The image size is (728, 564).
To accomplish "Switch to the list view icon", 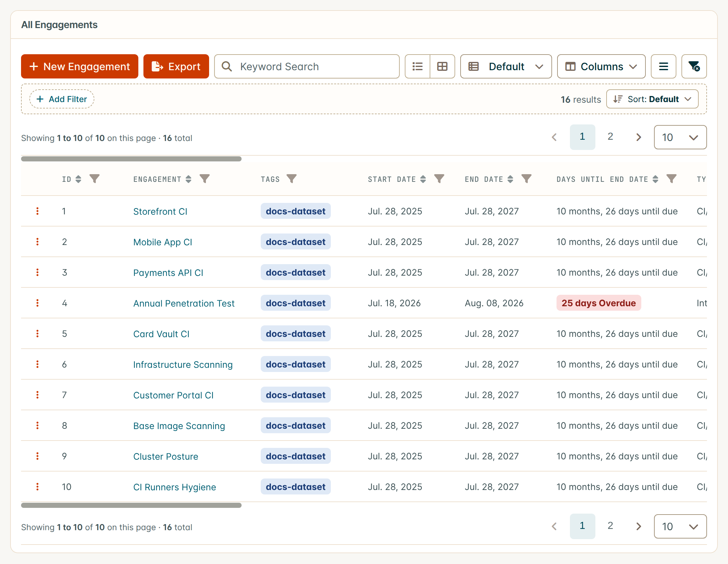I will pyautogui.click(x=417, y=66).
